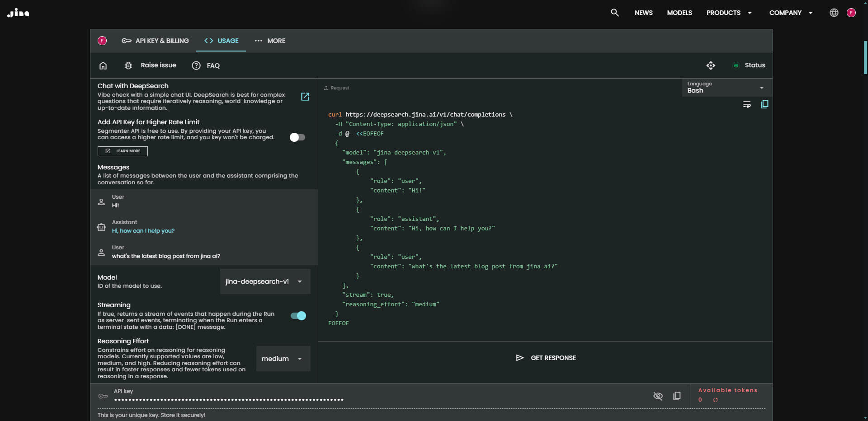Open DeepSearch chat UI external link icon

coord(305,97)
